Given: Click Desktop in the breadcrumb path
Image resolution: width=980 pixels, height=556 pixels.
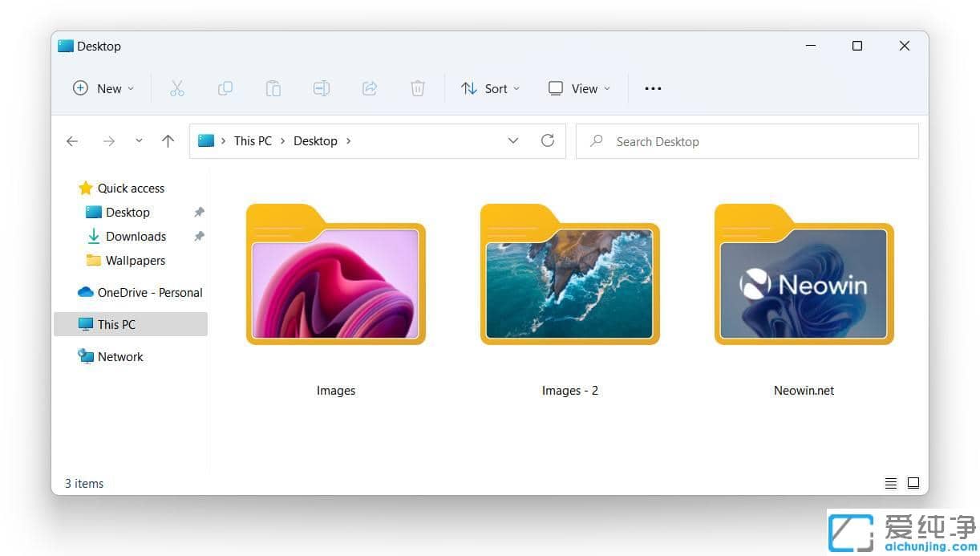Looking at the screenshot, I should (x=315, y=141).
